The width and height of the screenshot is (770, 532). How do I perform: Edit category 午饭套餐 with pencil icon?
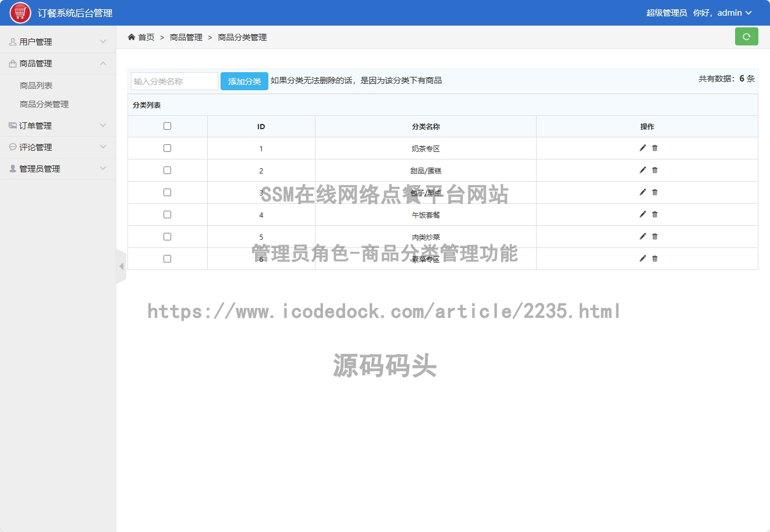click(643, 214)
